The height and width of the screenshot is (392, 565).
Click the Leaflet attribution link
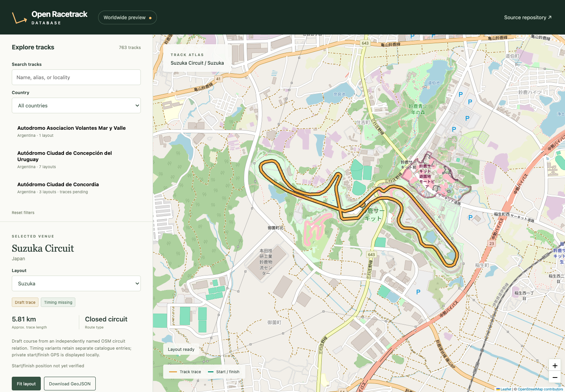tap(504, 389)
